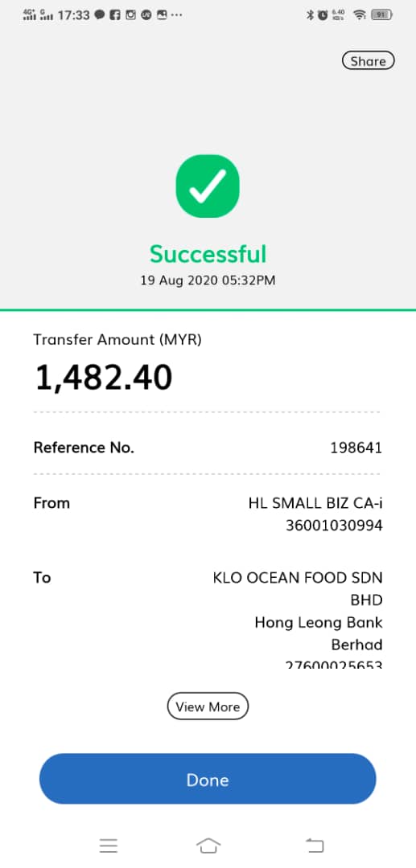Tap the blue Done button
This screenshot has width=416, height=868.
coord(208,779)
